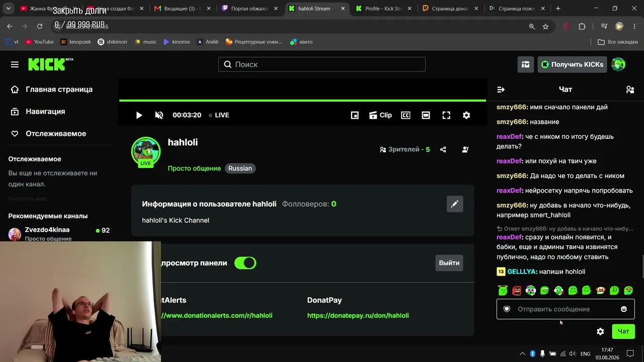The height and width of the screenshot is (362, 644).
Task: Open a new browser tab
Action: 558,9
